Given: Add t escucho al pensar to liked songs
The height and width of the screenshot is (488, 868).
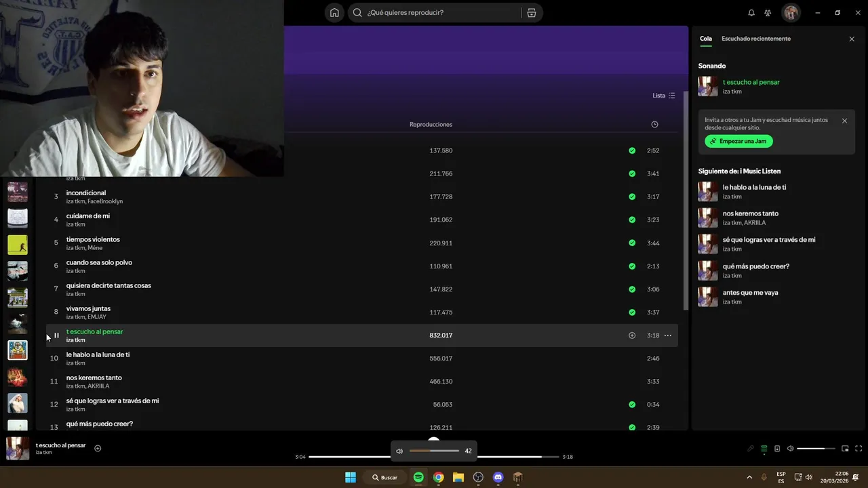Looking at the screenshot, I should click(x=632, y=335).
